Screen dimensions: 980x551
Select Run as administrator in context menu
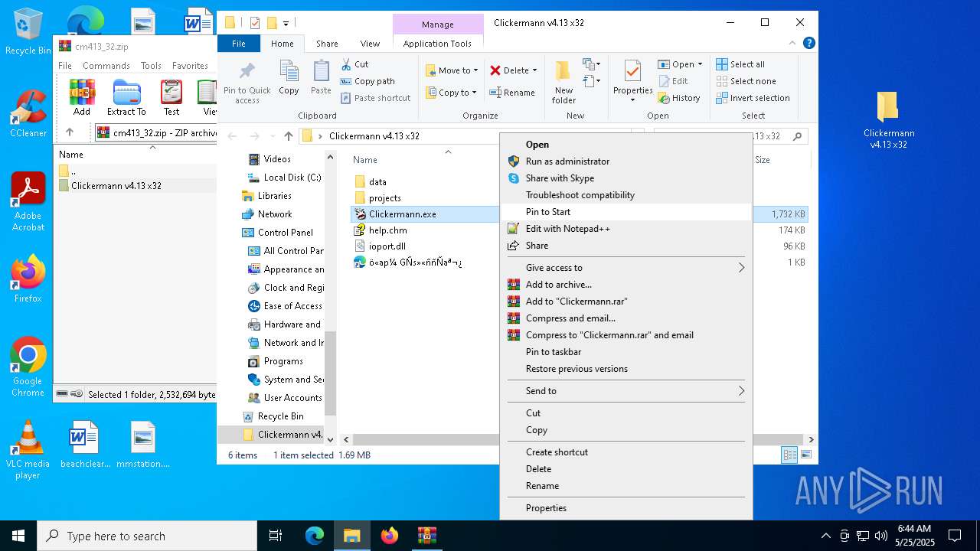tap(567, 161)
